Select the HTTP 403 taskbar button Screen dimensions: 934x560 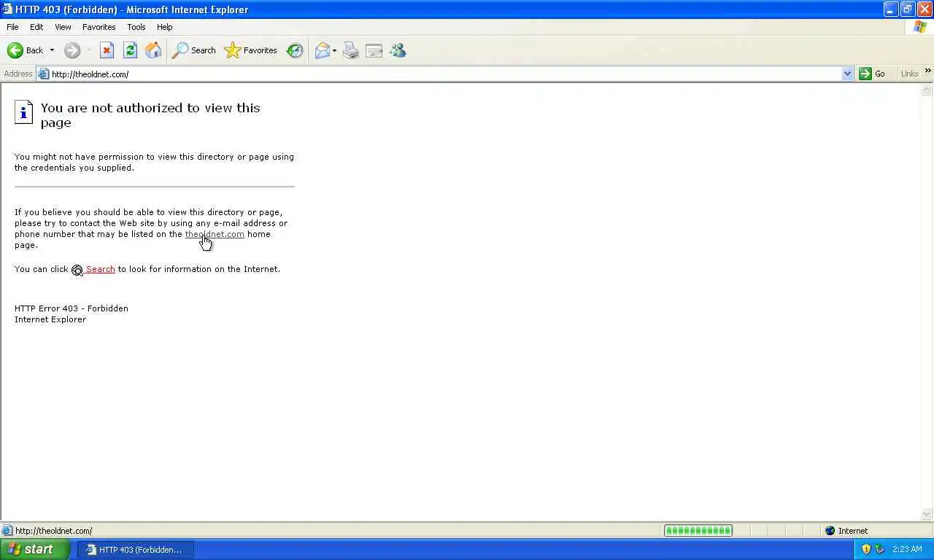(136, 550)
